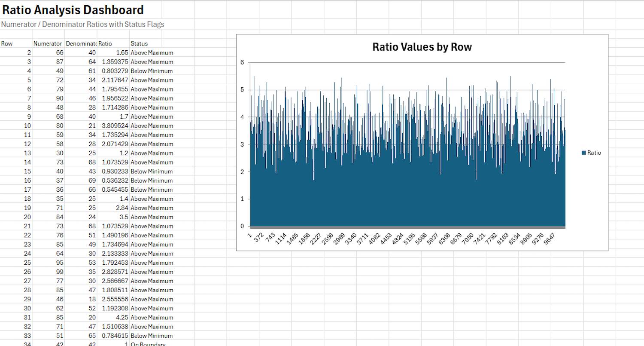Viewport: 644px width, 346px height.
Task: Click the x-axis label 372
Action: pyautogui.click(x=258, y=237)
